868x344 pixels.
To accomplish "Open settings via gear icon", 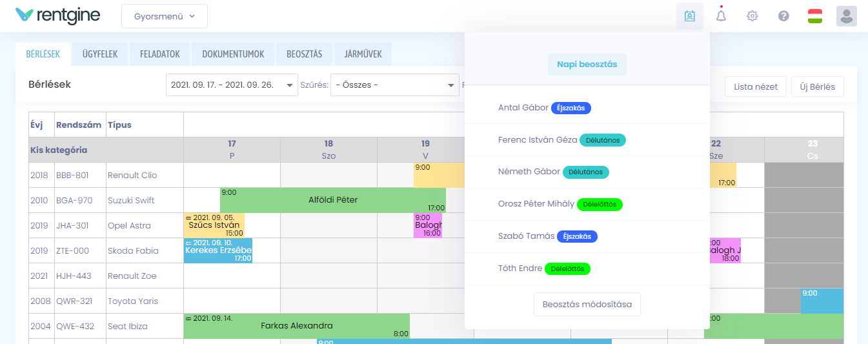I will (752, 16).
